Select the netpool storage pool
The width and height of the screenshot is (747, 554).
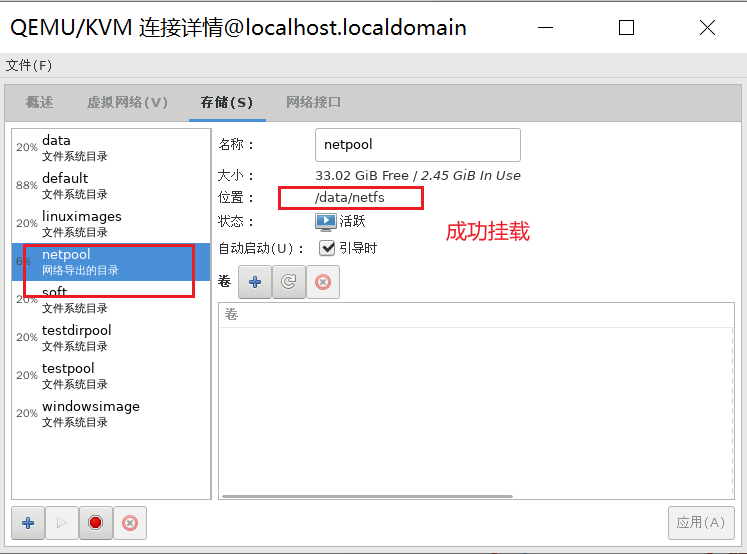(111, 262)
